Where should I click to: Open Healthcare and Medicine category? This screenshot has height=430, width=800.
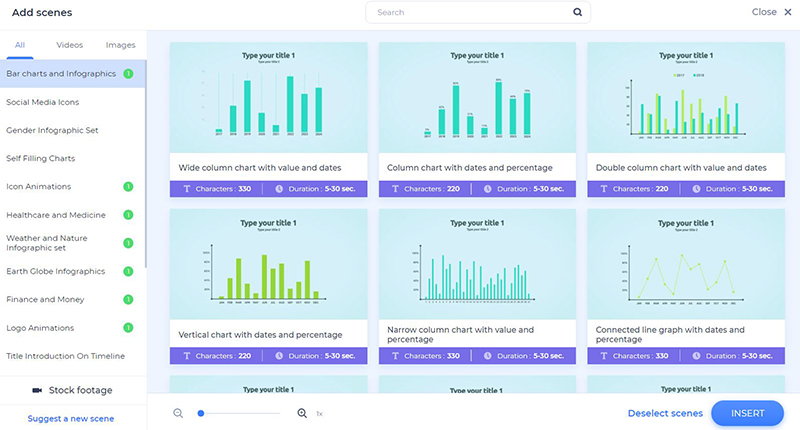pyautogui.click(x=72, y=215)
